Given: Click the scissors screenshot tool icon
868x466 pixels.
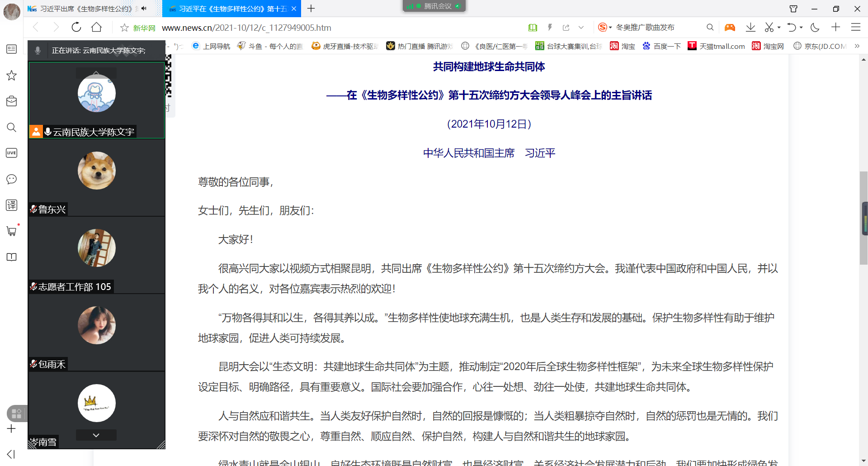Looking at the screenshot, I should coord(769,28).
